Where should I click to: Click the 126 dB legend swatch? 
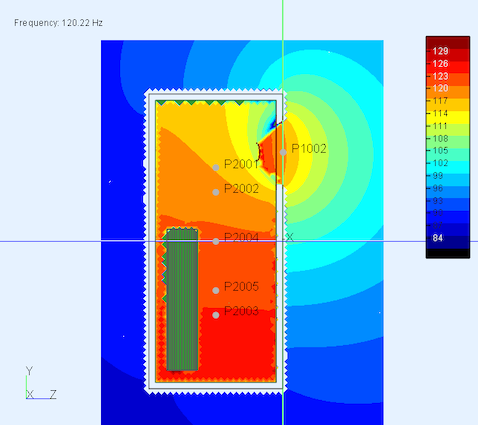pyautogui.click(x=448, y=67)
